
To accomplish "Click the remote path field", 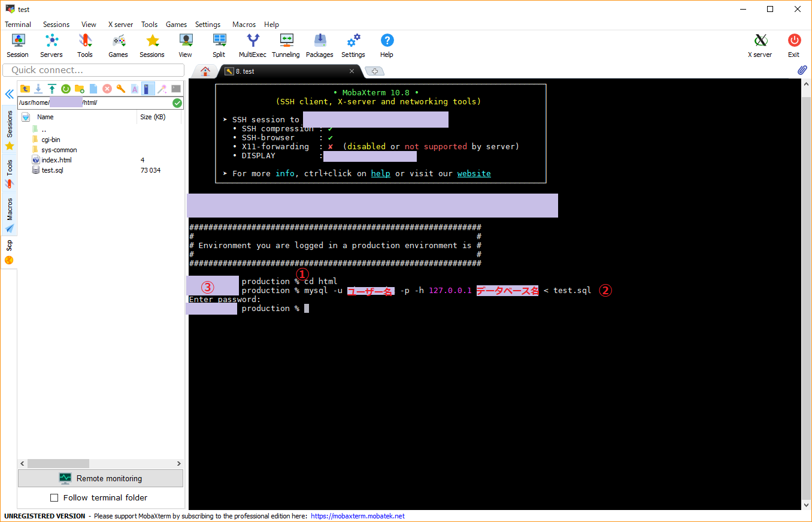I will point(95,103).
